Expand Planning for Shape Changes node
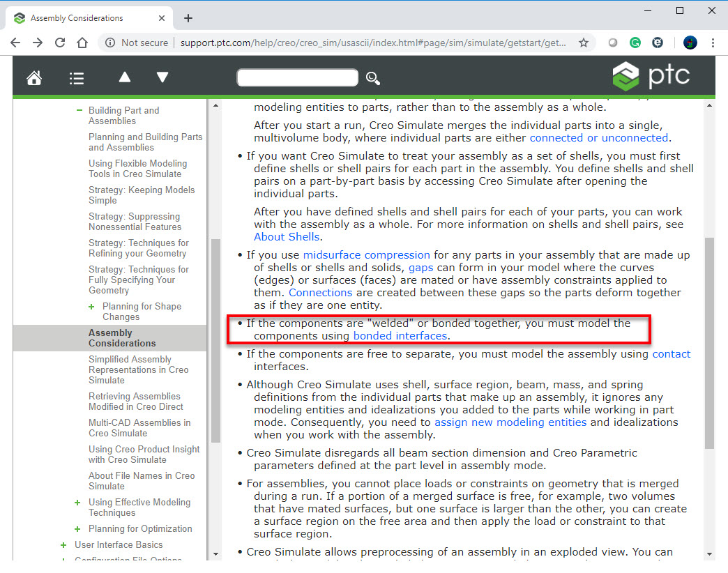This screenshot has height=573, width=728. 91,307
